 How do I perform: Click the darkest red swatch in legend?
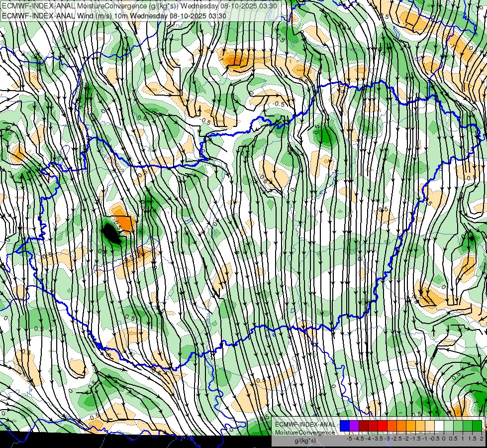point(363,426)
